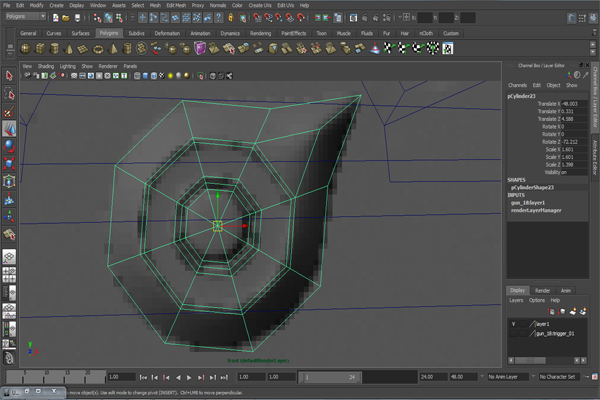Open viewport Shading menu
Viewport: 600px width, 400px height.
tap(46, 66)
